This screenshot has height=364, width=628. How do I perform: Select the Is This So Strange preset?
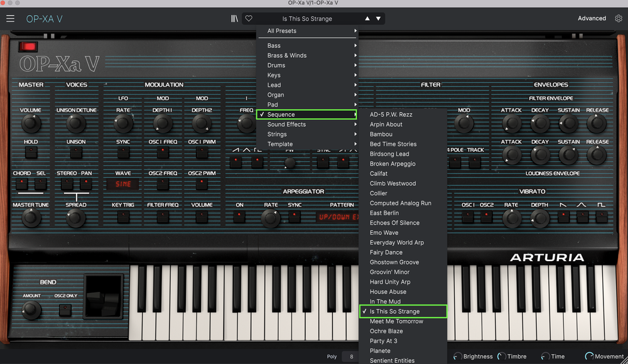pyautogui.click(x=403, y=311)
